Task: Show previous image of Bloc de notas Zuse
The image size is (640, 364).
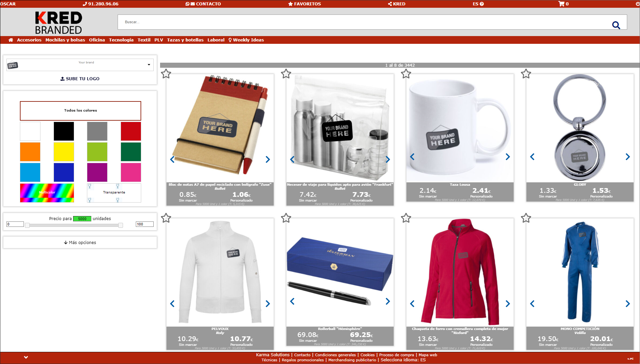Action: pos(172,159)
